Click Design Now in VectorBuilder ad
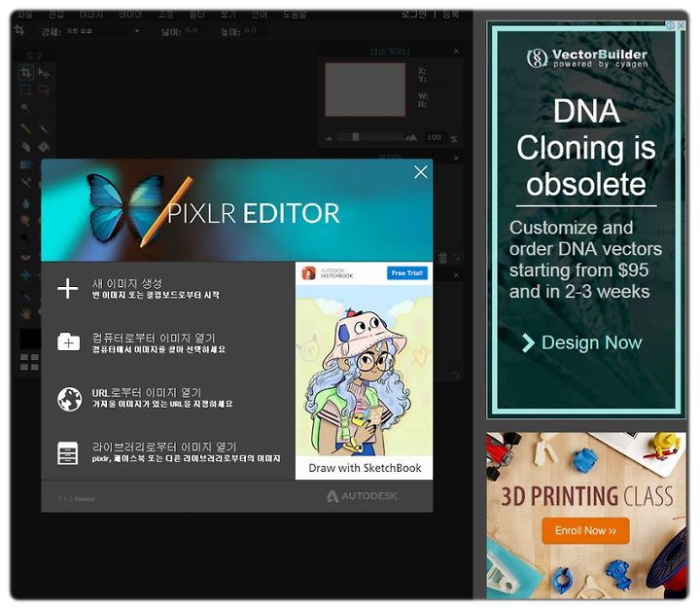The height and width of the screenshot is (610, 700). tap(582, 342)
